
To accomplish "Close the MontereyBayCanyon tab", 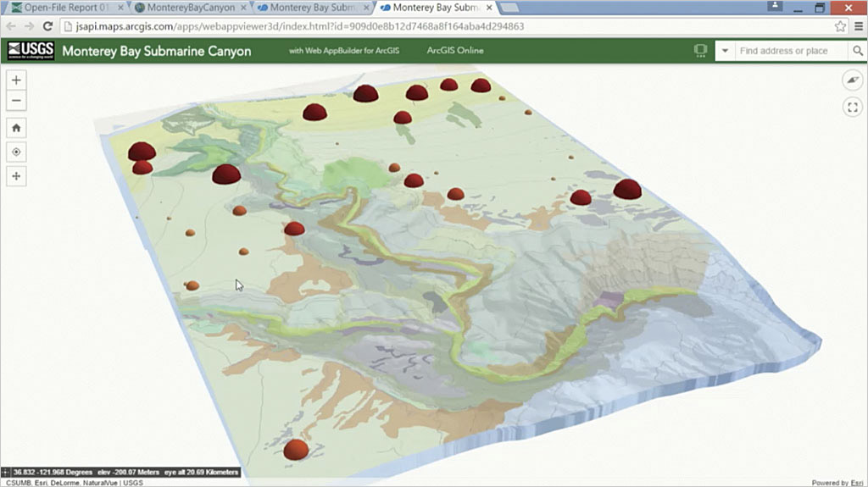I will pos(243,8).
